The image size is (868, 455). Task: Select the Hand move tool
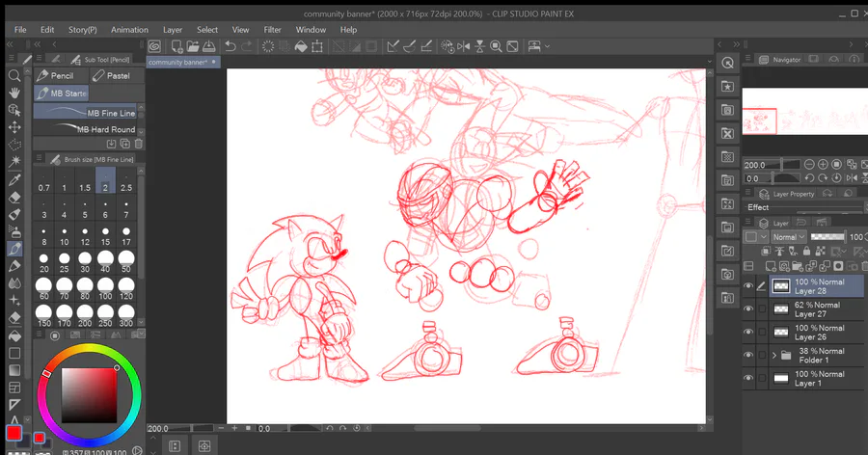14,93
